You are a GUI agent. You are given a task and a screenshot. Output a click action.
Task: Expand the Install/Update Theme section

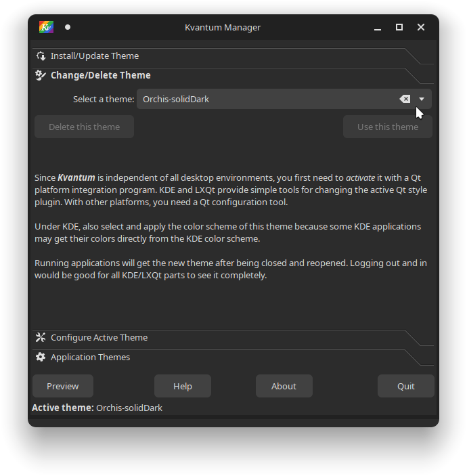click(x=95, y=56)
